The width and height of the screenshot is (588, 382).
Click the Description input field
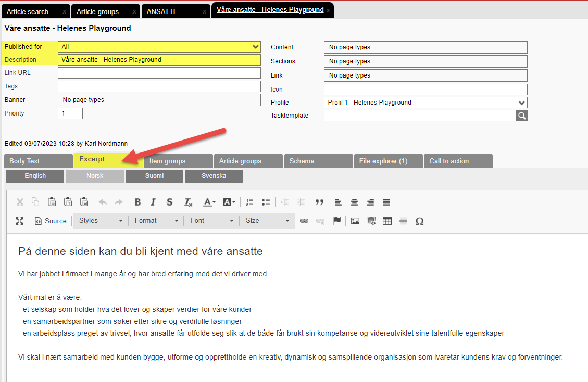pos(159,60)
